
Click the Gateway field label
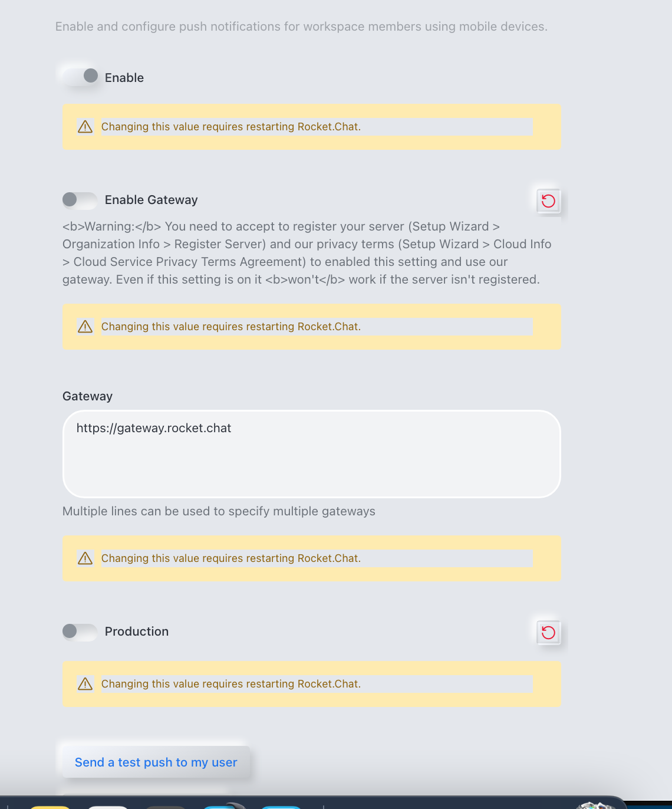click(87, 396)
